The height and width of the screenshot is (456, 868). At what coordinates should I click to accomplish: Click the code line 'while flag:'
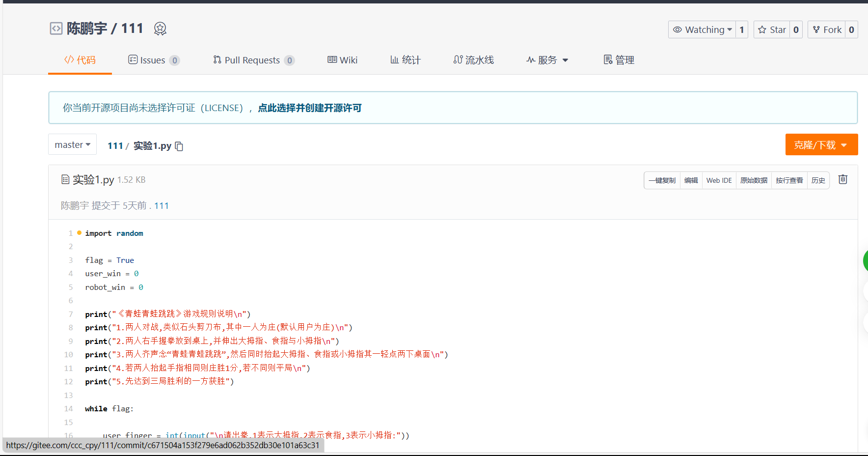click(x=109, y=408)
